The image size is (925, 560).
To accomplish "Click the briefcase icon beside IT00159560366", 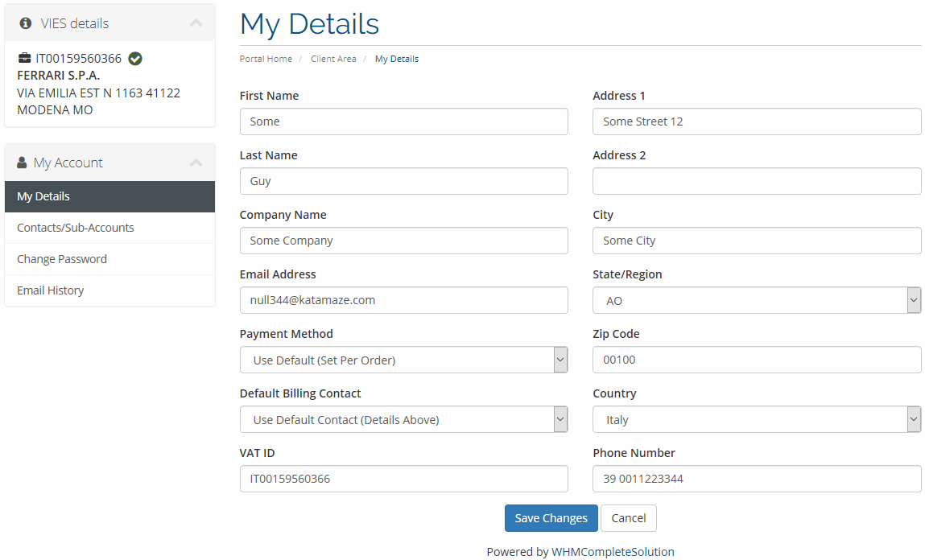I will [x=24, y=58].
